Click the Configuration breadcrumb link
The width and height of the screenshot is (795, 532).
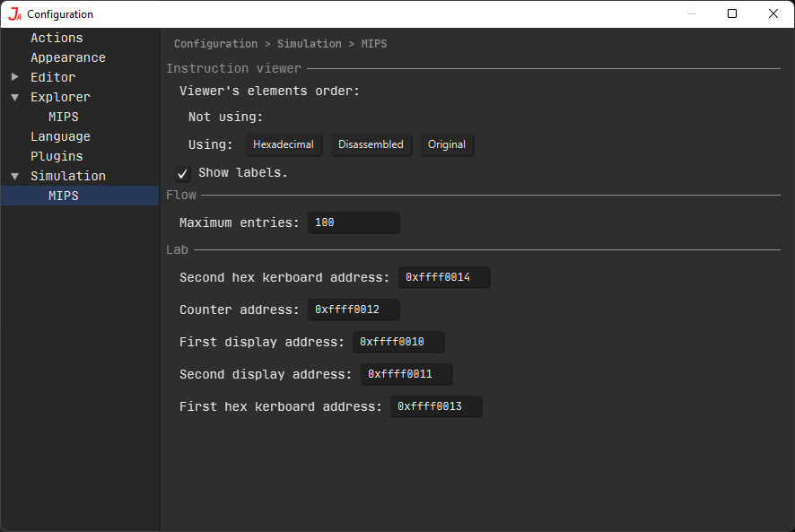coord(215,43)
